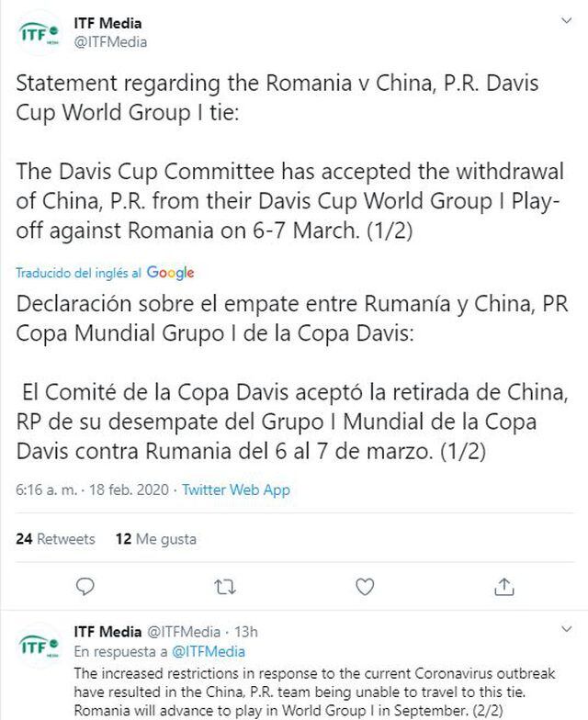Click ITF avatar on the reply tweet

tap(39, 647)
